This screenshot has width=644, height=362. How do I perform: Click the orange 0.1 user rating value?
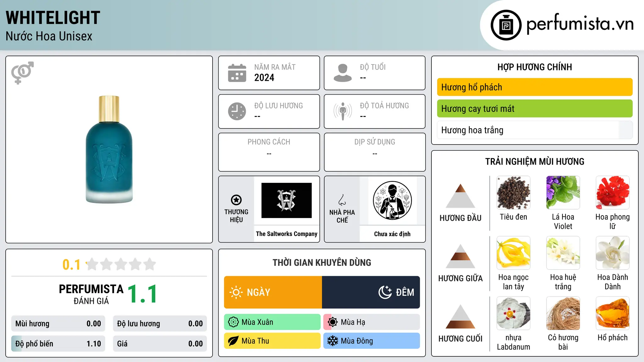click(71, 265)
